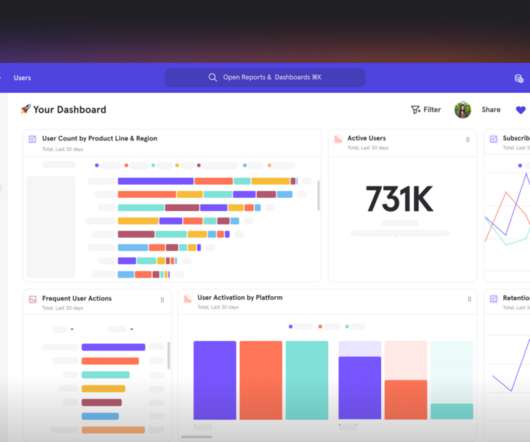The image size is (530, 442).
Task: Click the filter funnel icon
Action: click(x=415, y=109)
